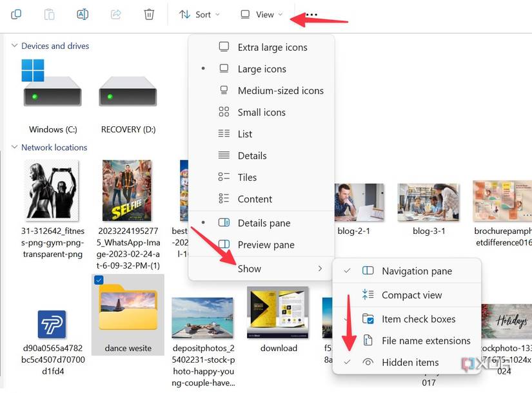Clear the checkbox on dance wesite folder

coord(99,280)
